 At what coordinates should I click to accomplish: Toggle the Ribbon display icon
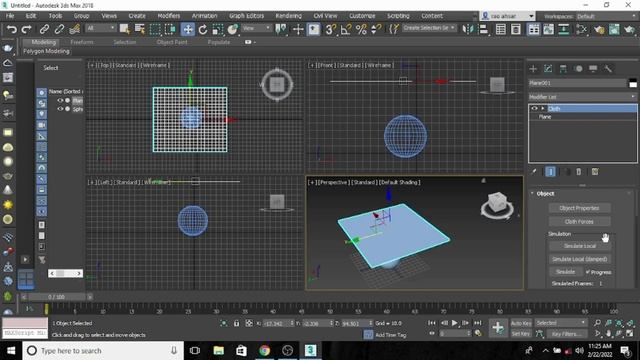(x=533, y=29)
